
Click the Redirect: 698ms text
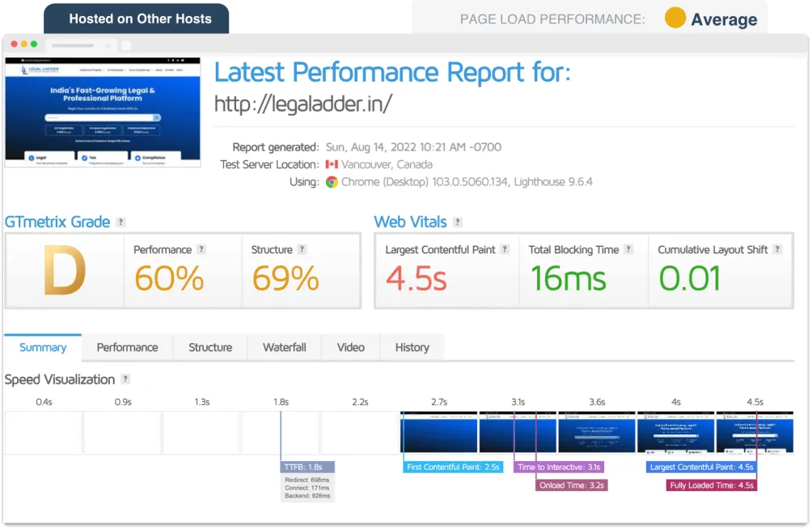[307, 480]
